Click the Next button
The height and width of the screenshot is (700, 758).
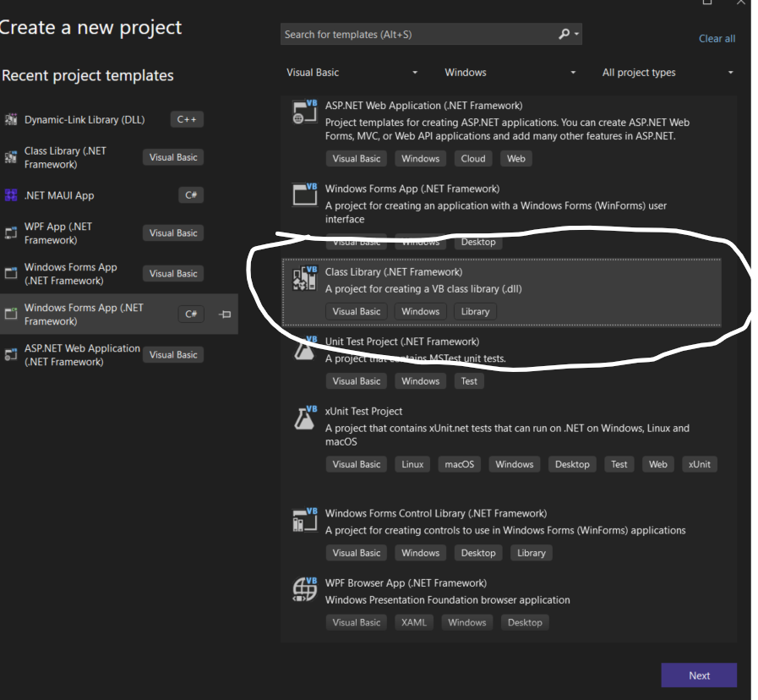pos(699,675)
